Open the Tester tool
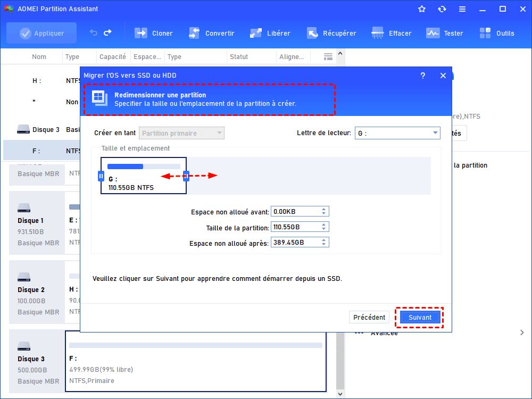 (x=444, y=33)
